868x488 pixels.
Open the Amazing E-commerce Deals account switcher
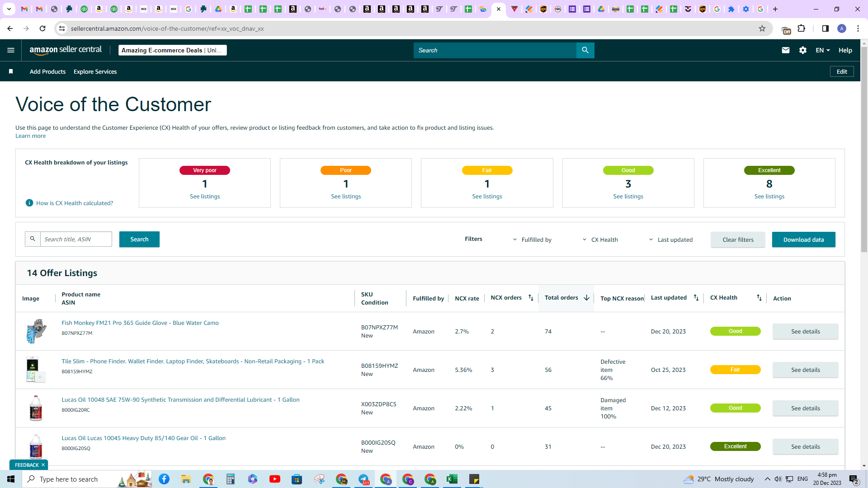tap(173, 50)
